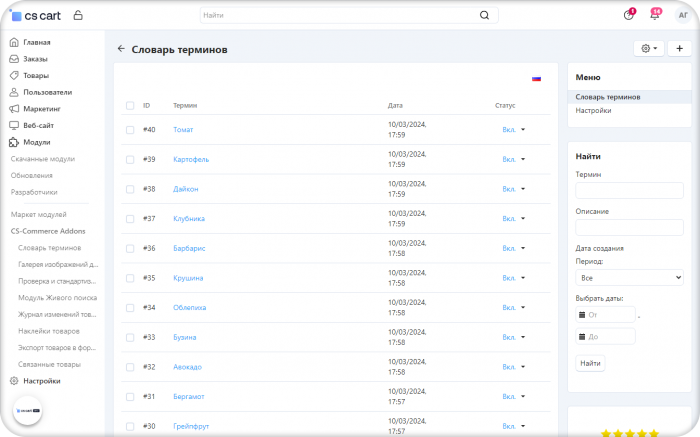Image resolution: width=700 pixels, height=437 pixels.
Task: Click the search magnifier icon
Action: (x=484, y=15)
